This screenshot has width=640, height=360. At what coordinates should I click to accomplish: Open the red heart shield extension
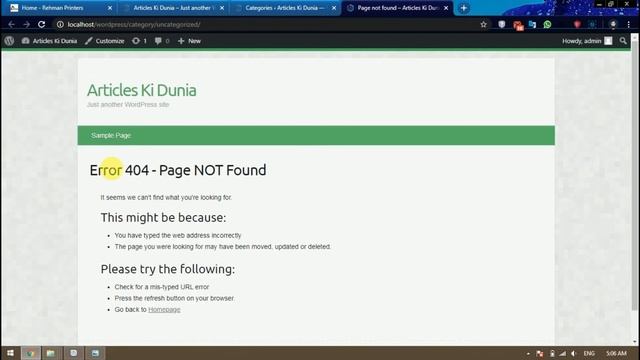click(x=577, y=24)
